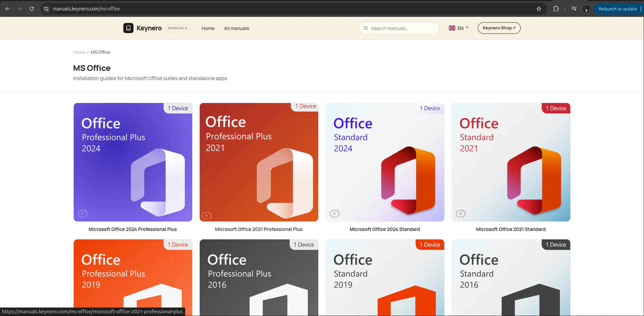Click the 1 Device badge on Office 2019 Standard

tap(430, 245)
